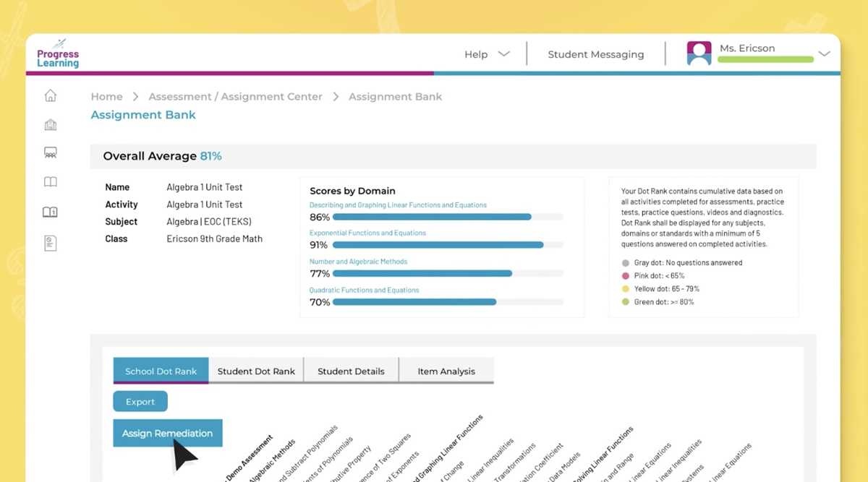Select the school building sidebar icon

50,124
